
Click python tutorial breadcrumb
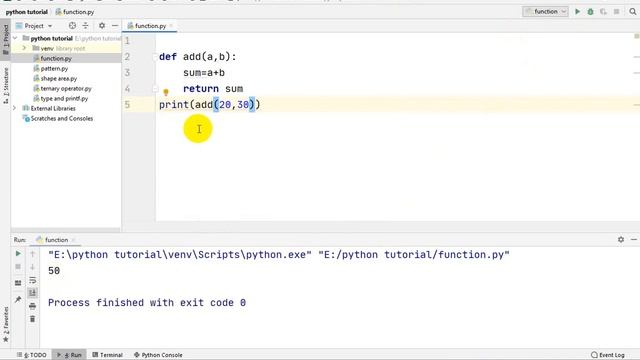pos(27,12)
